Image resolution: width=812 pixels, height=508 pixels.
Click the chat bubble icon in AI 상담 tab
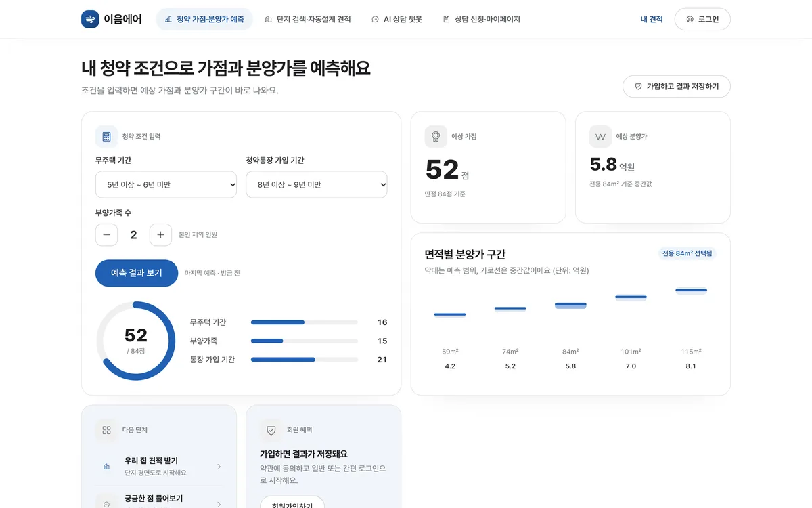[x=375, y=20]
